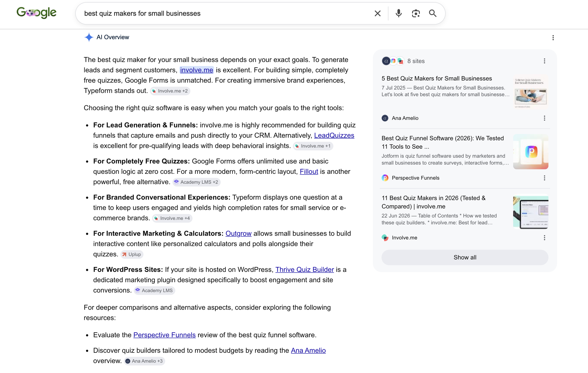Click the Jotform quiz funnel software snippet
This screenshot has height=373, width=588.
[x=445, y=159]
